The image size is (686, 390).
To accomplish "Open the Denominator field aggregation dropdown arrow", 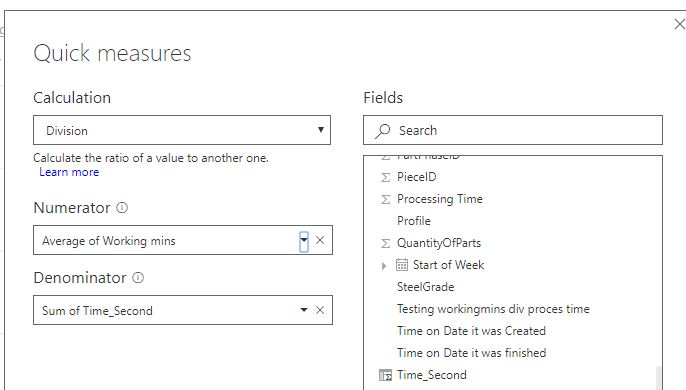I will 304,310.
